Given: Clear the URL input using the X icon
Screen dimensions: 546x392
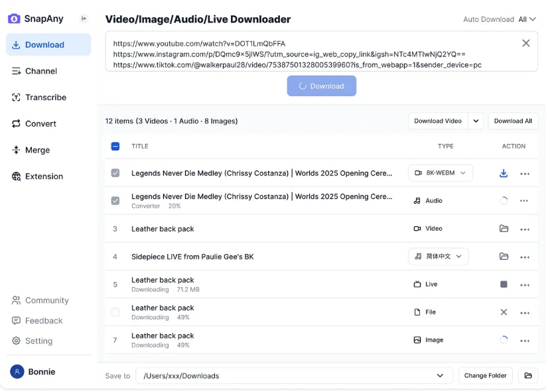Looking at the screenshot, I should [x=525, y=43].
